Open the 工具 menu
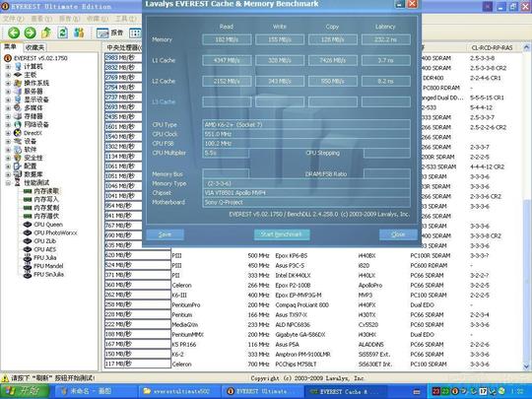 pyautogui.click(x=125, y=19)
